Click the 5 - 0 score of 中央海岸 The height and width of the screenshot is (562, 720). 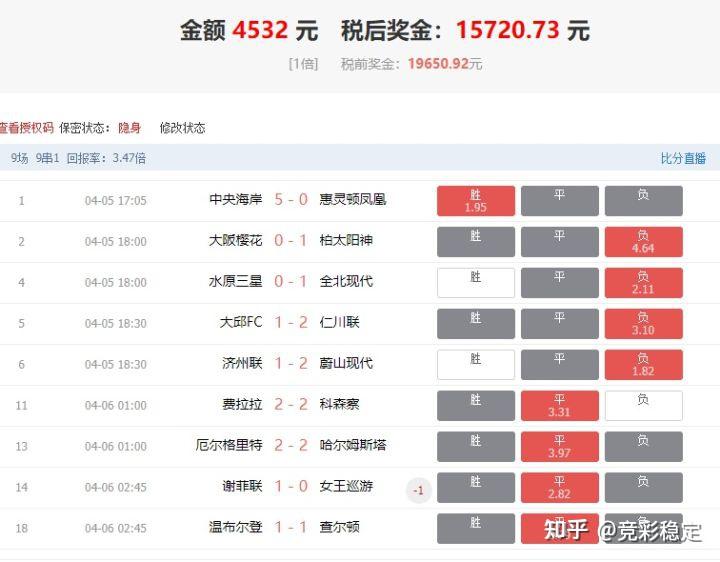pos(291,199)
